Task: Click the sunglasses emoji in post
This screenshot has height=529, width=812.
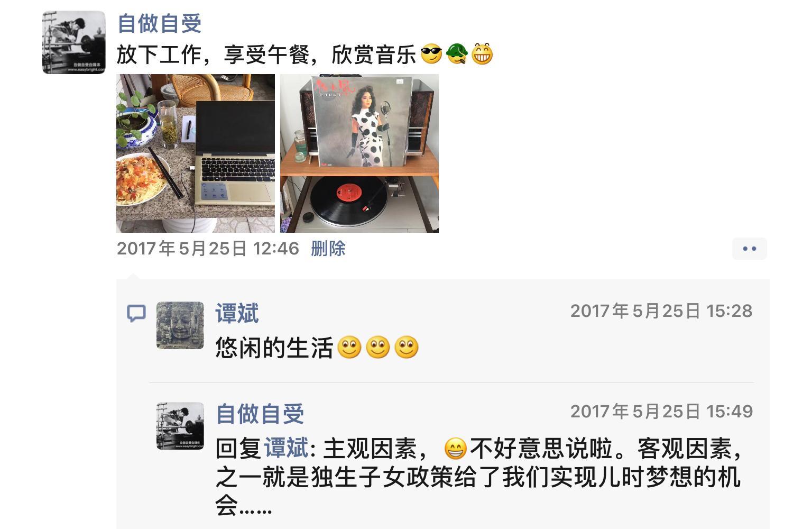Action: [431, 54]
